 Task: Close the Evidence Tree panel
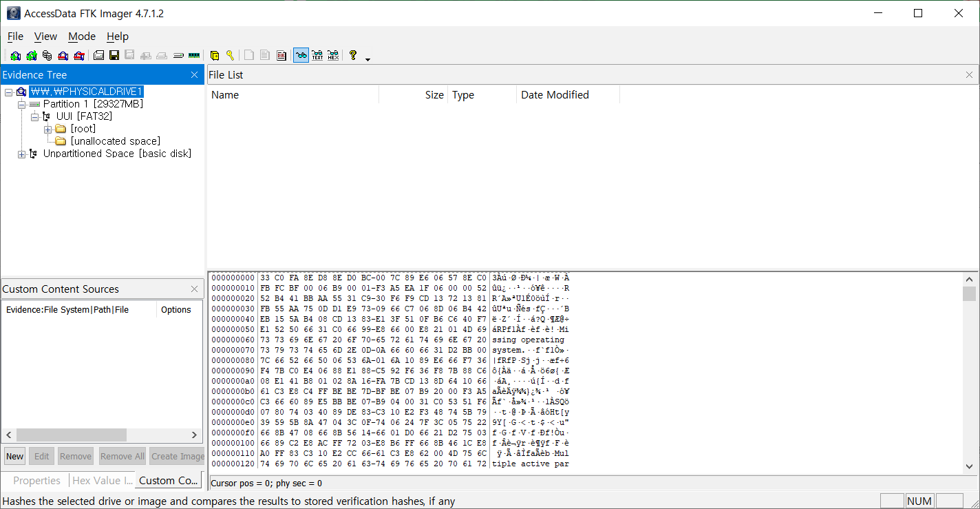point(194,75)
